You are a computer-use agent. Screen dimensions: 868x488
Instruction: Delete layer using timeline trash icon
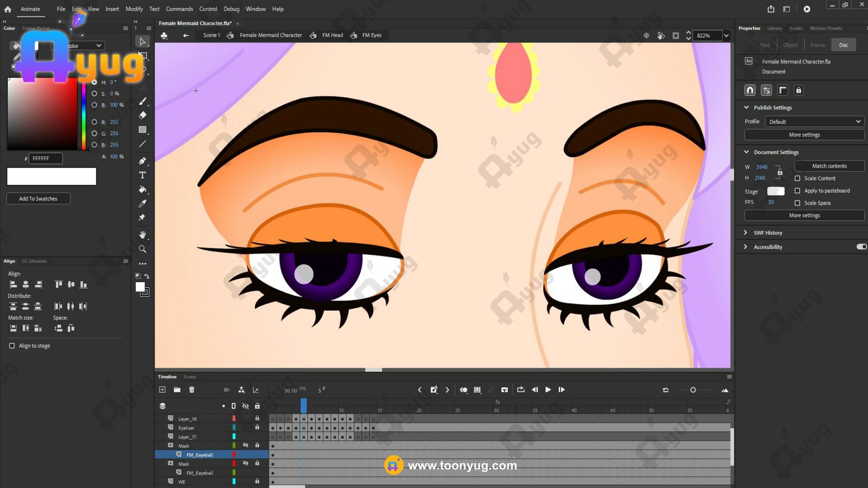pos(192,389)
